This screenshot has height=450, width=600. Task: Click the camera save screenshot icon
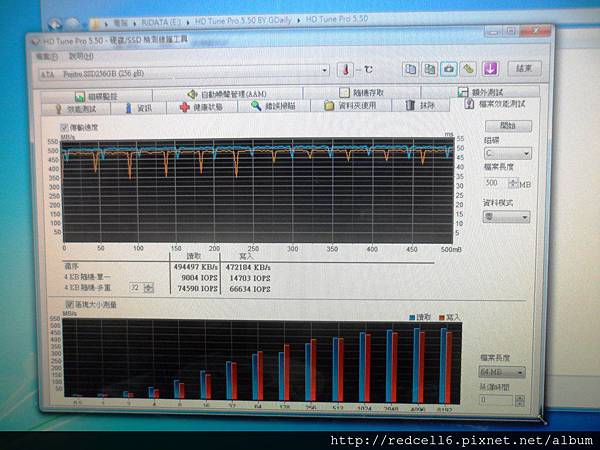click(x=449, y=69)
